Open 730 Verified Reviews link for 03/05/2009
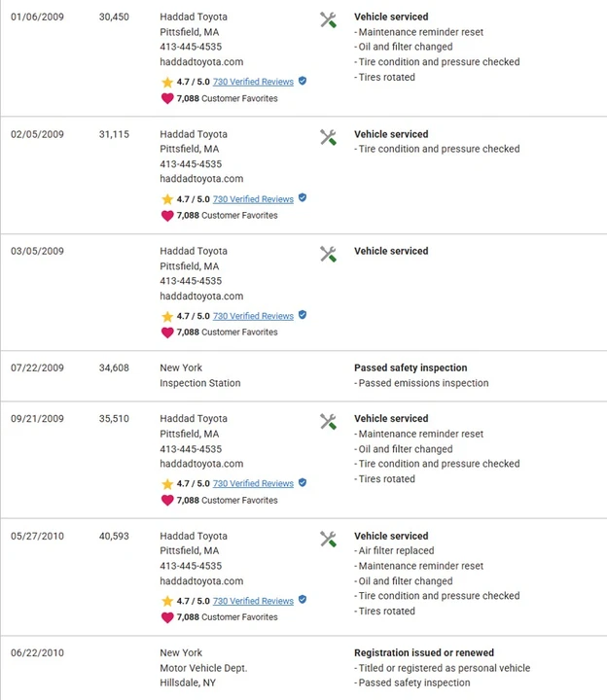Screen dimensions: 607x700 click(253, 316)
